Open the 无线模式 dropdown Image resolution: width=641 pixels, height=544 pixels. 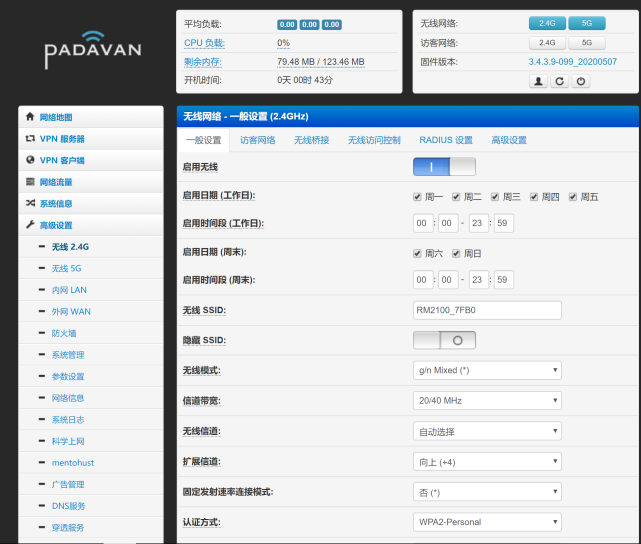(x=487, y=370)
